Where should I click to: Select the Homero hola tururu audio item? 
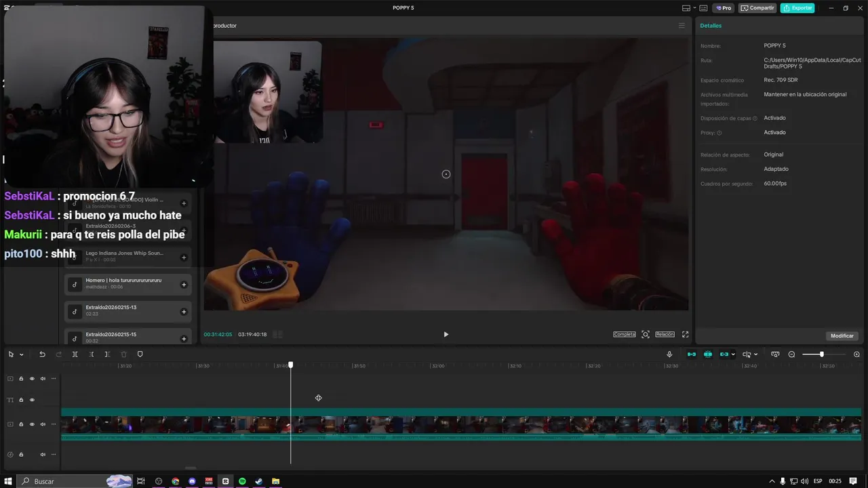click(x=128, y=284)
